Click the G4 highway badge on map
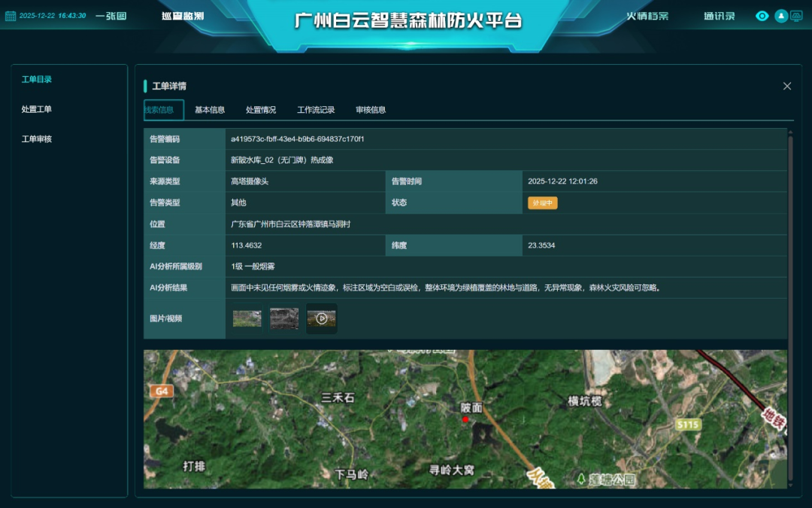The height and width of the screenshot is (508, 812). pos(161,391)
